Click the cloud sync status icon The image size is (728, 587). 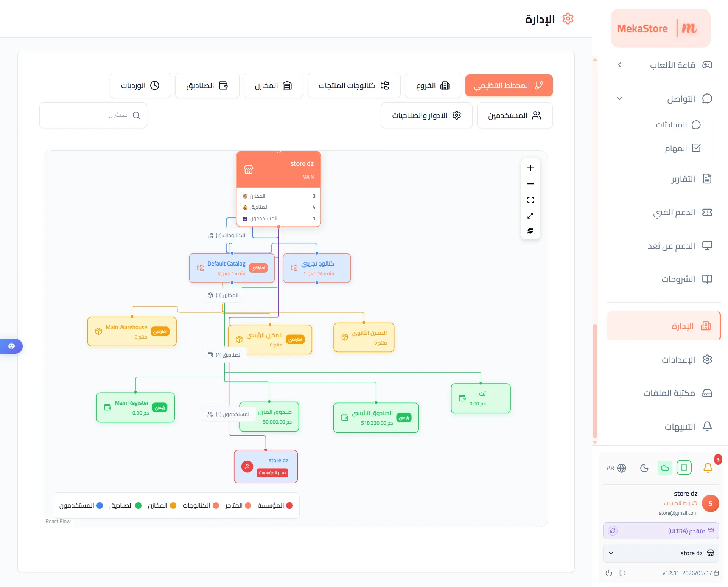coord(665,468)
